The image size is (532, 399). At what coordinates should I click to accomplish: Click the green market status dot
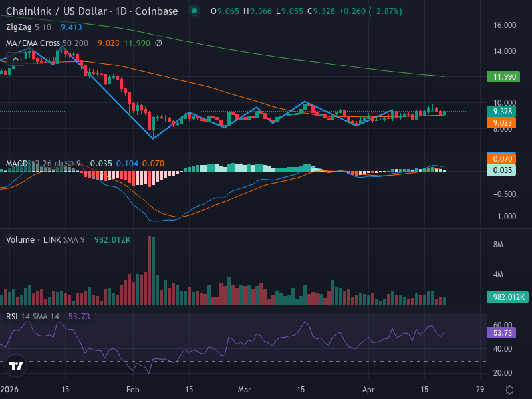pyautogui.click(x=194, y=11)
